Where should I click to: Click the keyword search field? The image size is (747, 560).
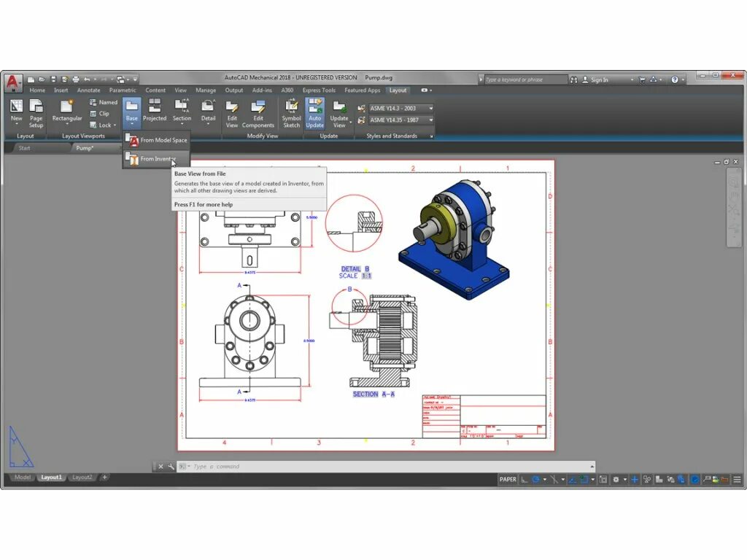click(x=525, y=79)
